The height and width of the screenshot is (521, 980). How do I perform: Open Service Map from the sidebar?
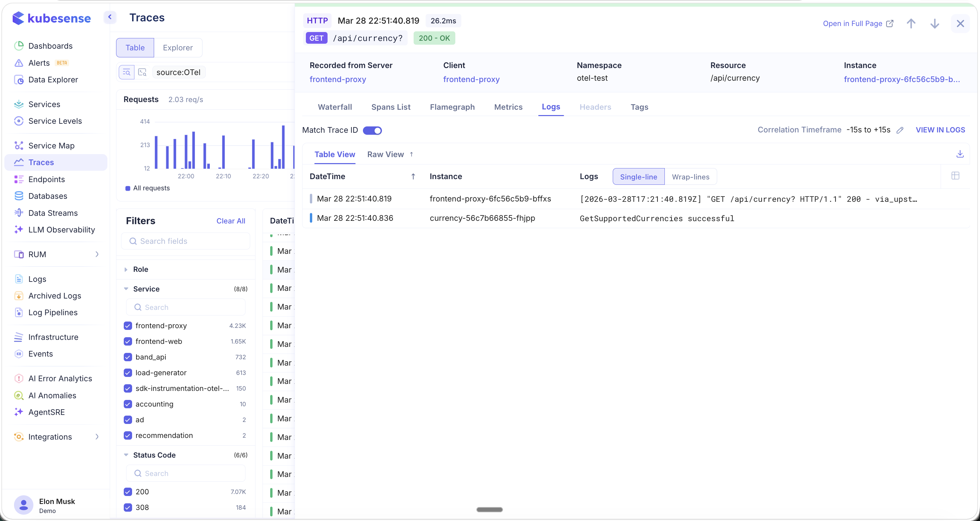pos(51,146)
